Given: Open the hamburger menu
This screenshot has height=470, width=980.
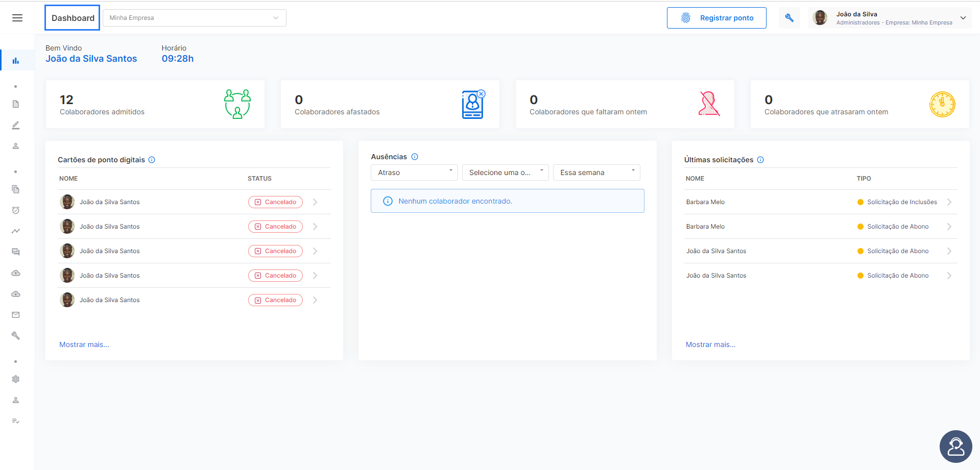Looking at the screenshot, I should [x=17, y=18].
